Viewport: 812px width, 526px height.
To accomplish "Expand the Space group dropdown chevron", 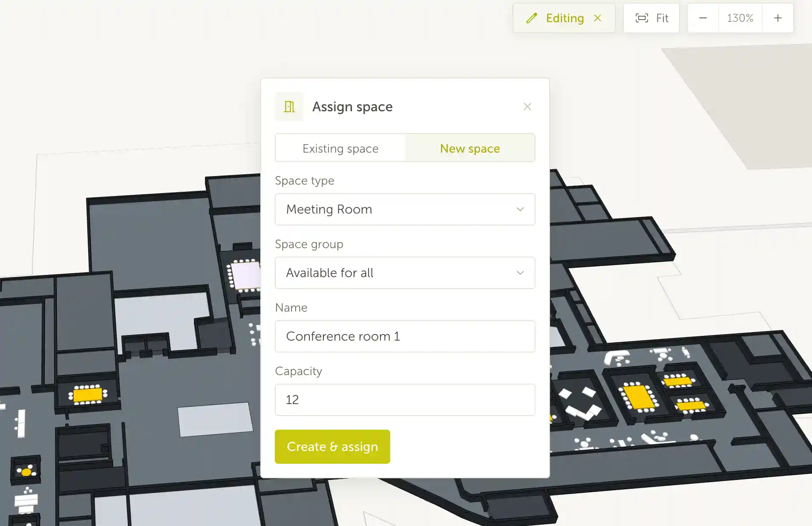I will pos(520,273).
